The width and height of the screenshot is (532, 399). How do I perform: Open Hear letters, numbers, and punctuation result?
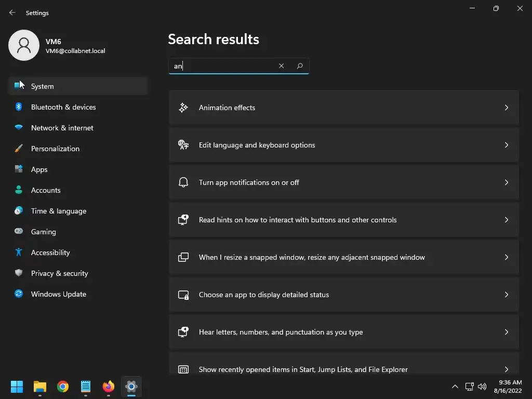click(281, 332)
